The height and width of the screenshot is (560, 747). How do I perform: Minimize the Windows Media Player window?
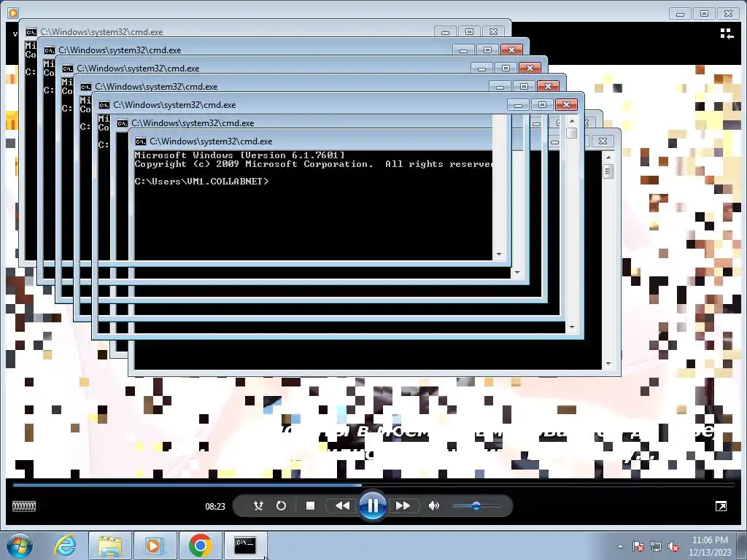680,14
